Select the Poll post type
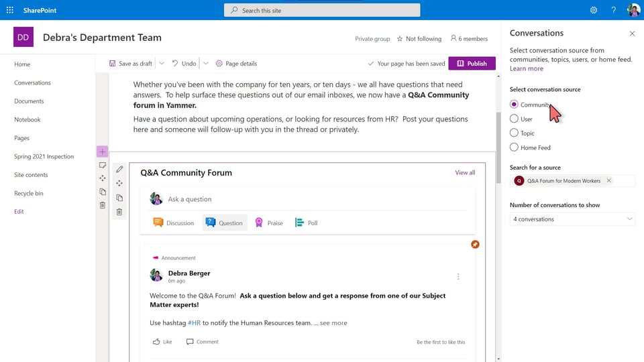The image size is (644, 362). [x=306, y=223]
